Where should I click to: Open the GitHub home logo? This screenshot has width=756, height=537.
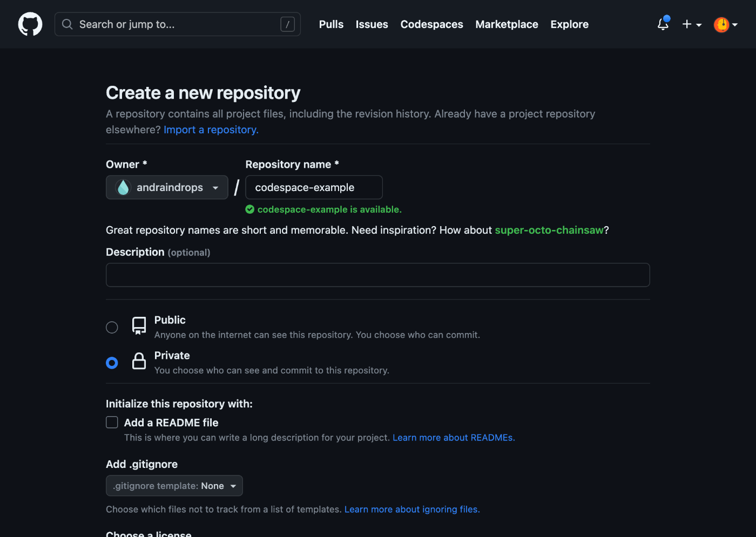pyautogui.click(x=30, y=24)
